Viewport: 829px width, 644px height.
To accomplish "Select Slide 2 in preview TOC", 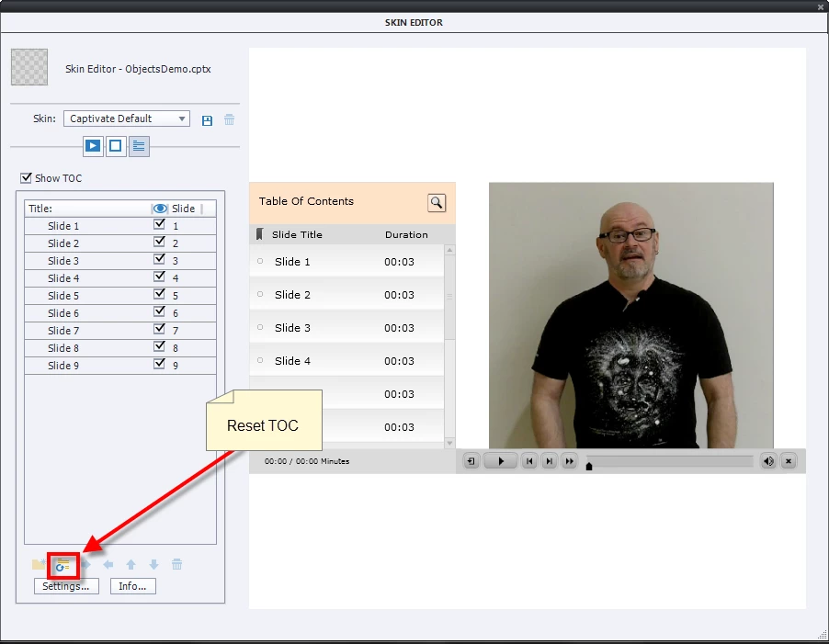I will (x=346, y=295).
